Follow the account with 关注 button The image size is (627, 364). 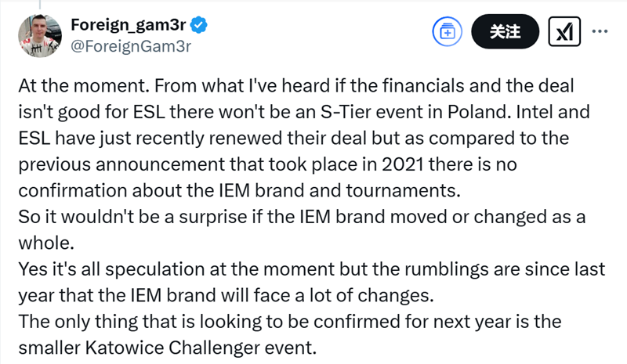click(505, 31)
